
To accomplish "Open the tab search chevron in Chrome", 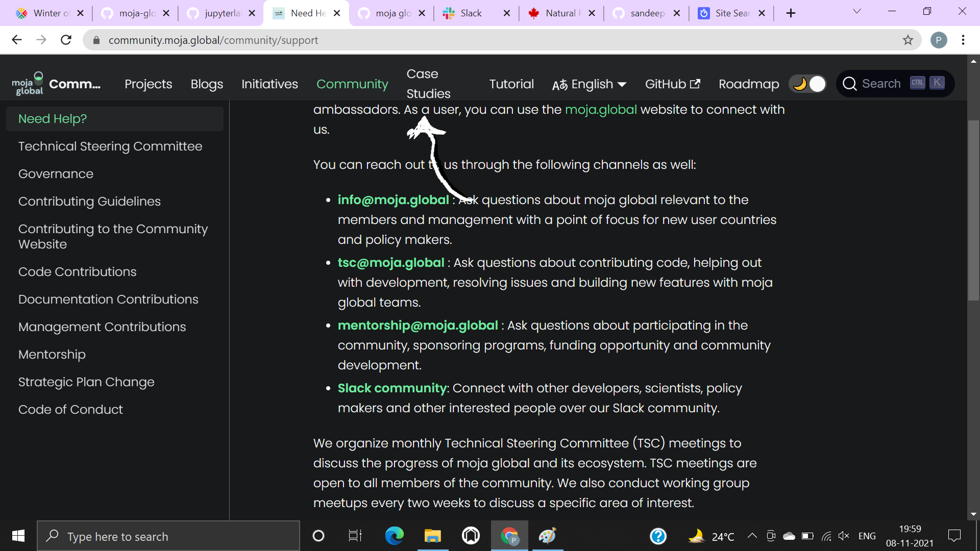I will coord(856,11).
